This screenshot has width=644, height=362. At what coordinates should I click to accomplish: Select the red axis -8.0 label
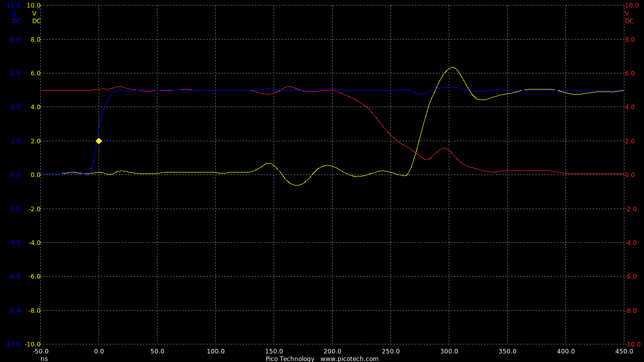pyautogui.click(x=630, y=311)
